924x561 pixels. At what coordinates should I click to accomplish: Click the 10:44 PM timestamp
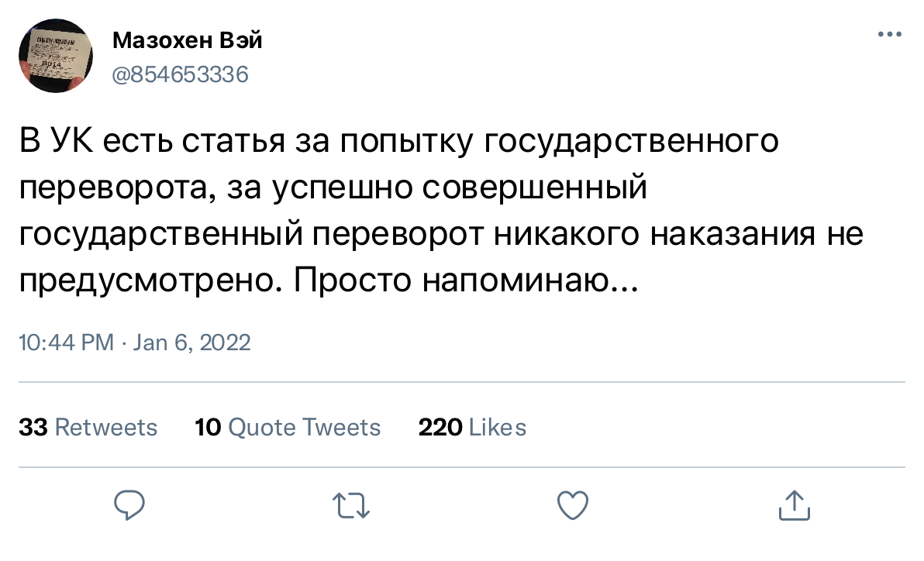(x=66, y=342)
